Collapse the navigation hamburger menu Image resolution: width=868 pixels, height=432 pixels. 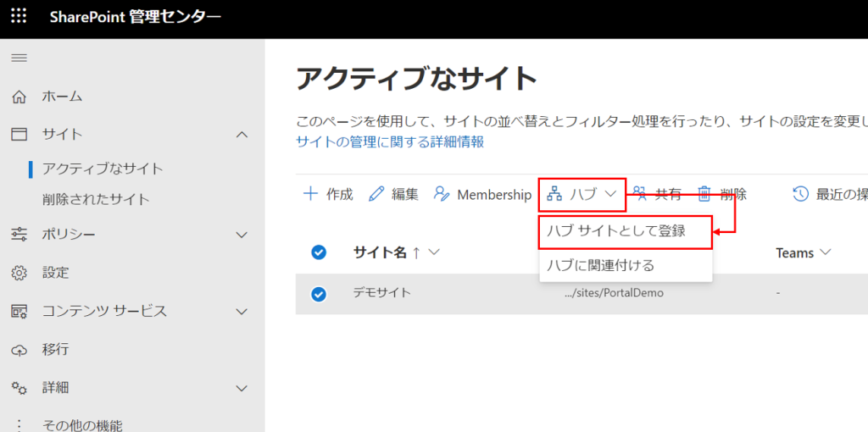tap(19, 58)
